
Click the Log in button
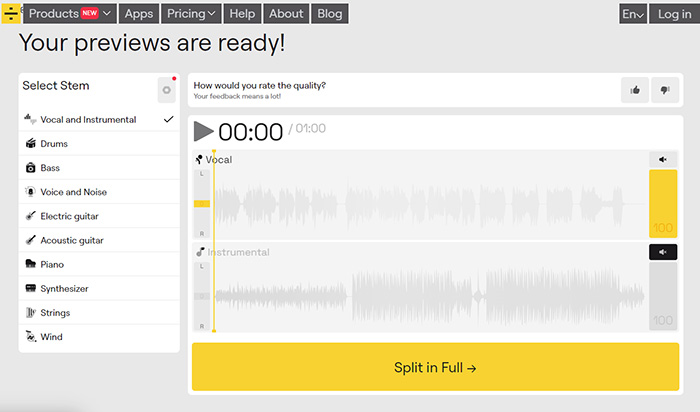(x=675, y=14)
